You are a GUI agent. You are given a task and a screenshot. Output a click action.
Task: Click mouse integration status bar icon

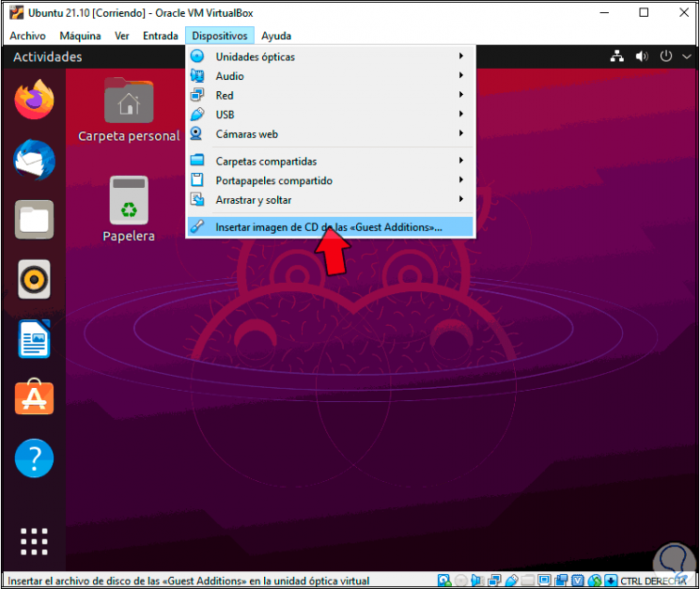tap(595, 581)
